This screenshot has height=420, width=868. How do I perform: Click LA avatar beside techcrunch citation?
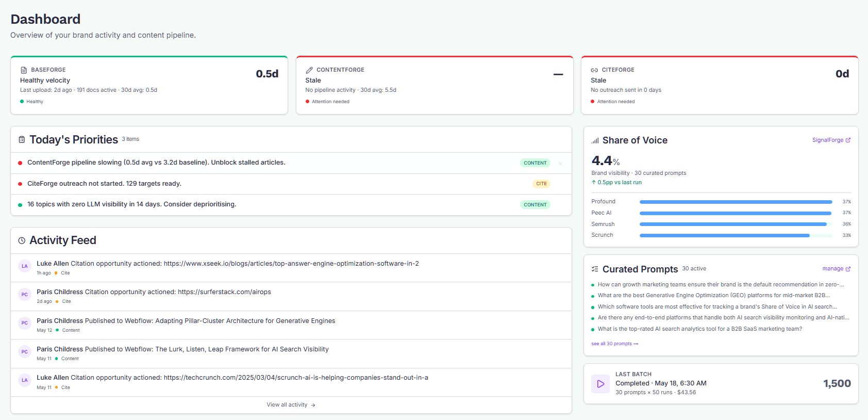(25, 380)
